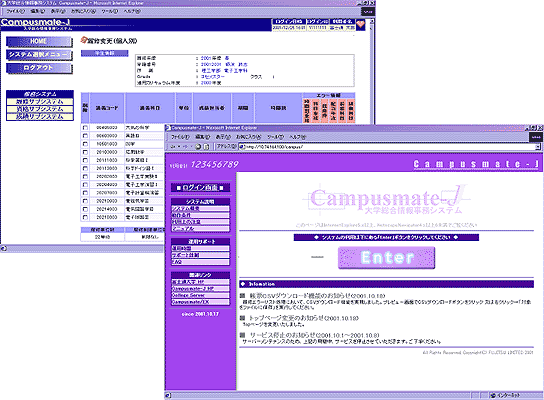Click the Stop icon in the front browser toolbar
544x400 pixels.
click(x=198, y=146)
